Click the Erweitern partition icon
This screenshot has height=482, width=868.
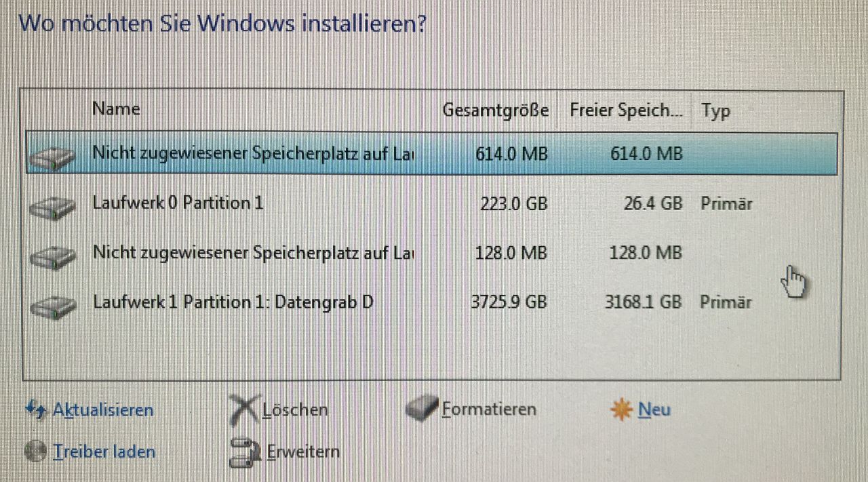(245, 451)
